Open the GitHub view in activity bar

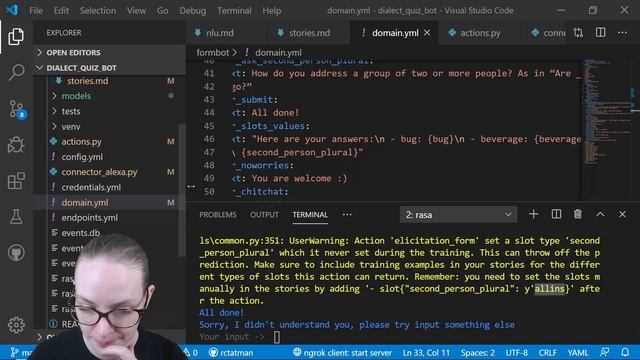coord(16,253)
